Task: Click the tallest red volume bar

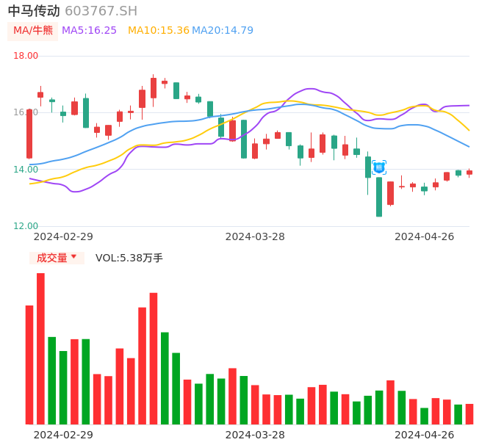Action: 40,348
